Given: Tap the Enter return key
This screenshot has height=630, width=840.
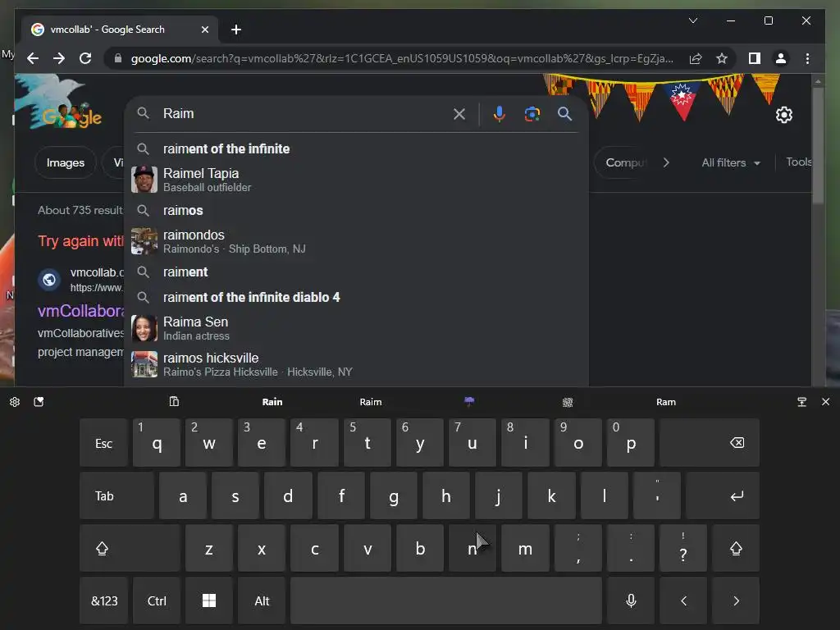Looking at the screenshot, I should pos(723,495).
